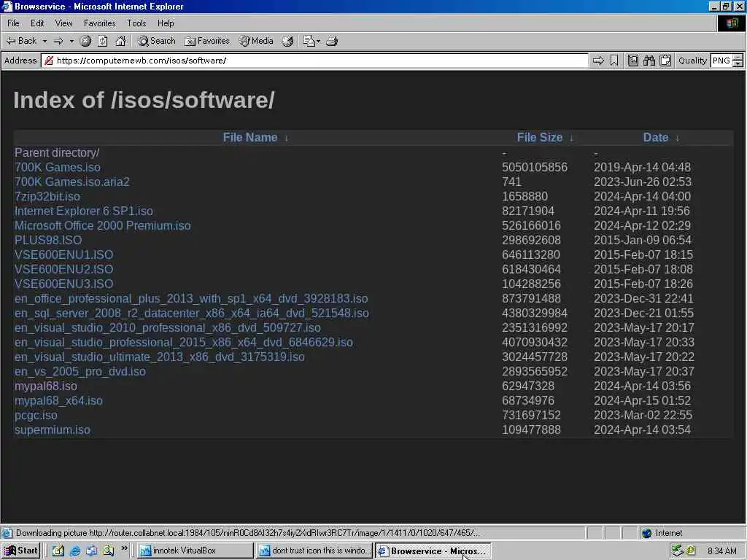Expand Quick Launch overflow chevron
Screen dimensions: 747x560
point(124,548)
